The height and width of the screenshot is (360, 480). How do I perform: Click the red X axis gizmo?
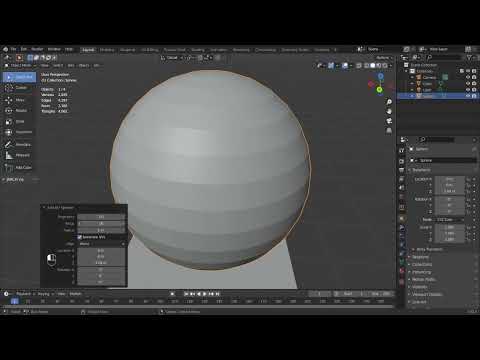click(x=371, y=84)
